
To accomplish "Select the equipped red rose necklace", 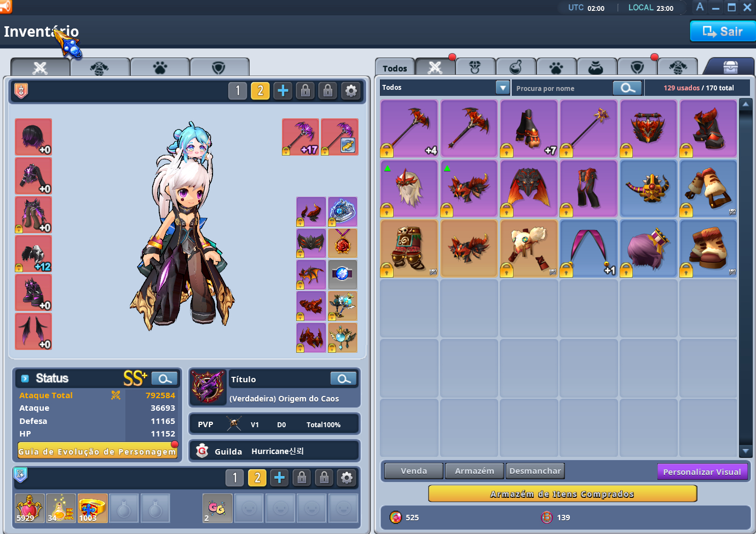I will point(343,243).
